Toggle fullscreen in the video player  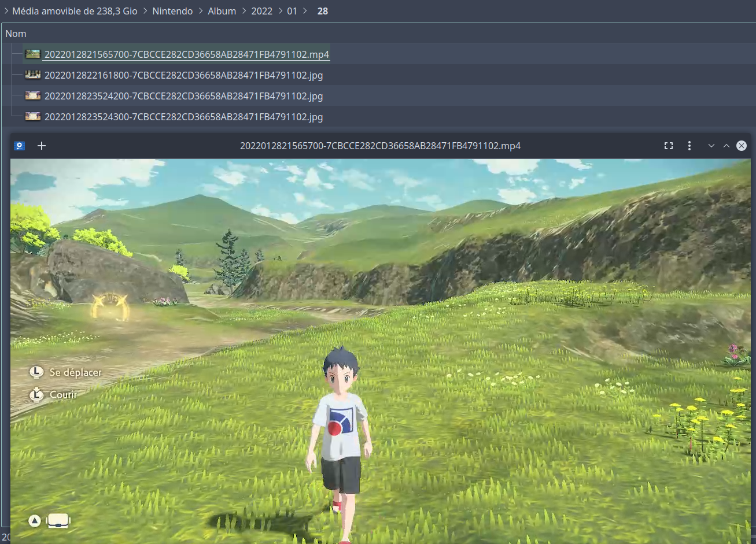[669, 146]
